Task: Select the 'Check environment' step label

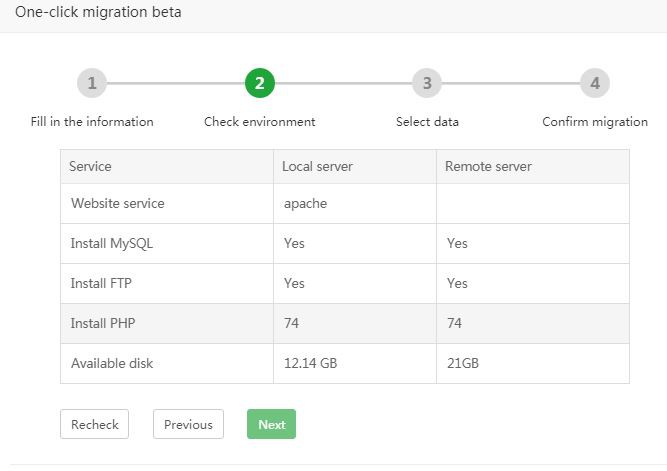Action: point(259,122)
